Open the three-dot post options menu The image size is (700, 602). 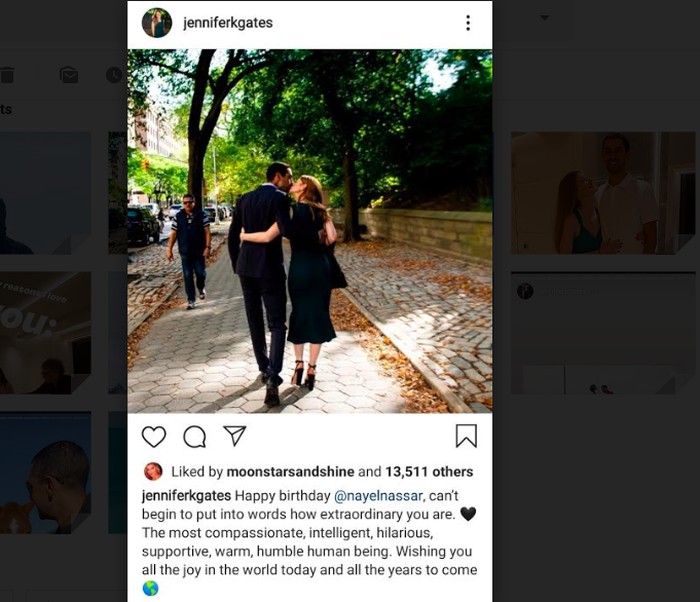point(468,23)
